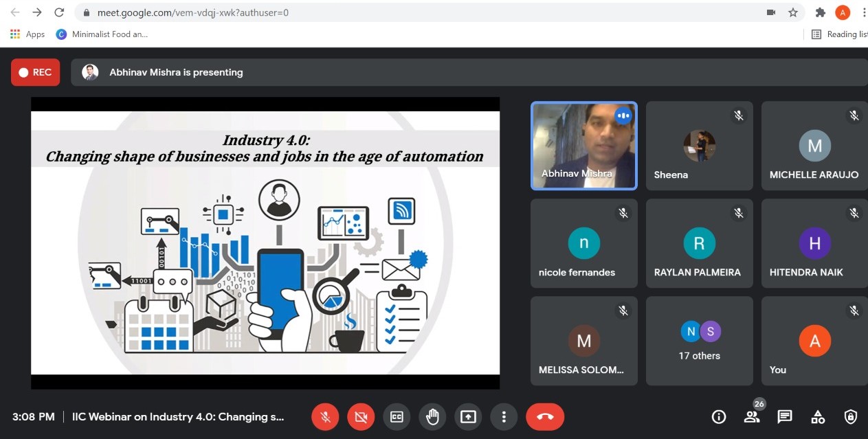This screenshot has height=439, width=868.
Task: Open host controls shield icon
Action: point(851,416)
